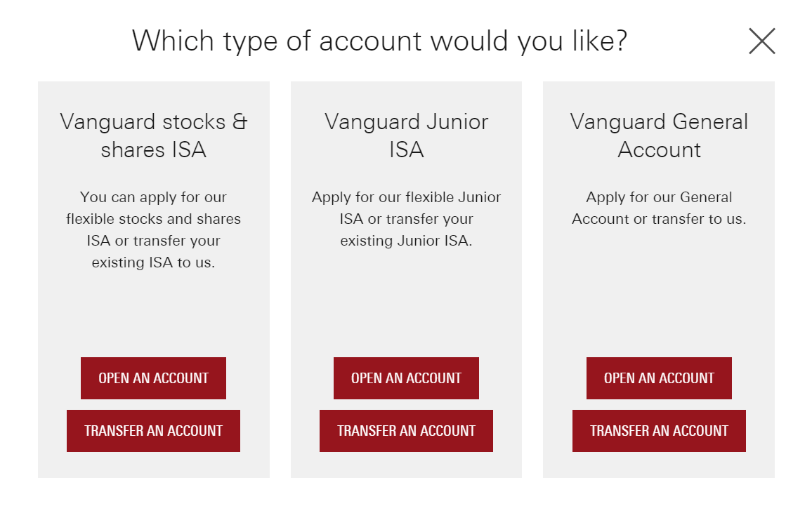Click the dialog title asking which account type
The width and height of the screenshot is (812, 513).
tap(380, 40)
